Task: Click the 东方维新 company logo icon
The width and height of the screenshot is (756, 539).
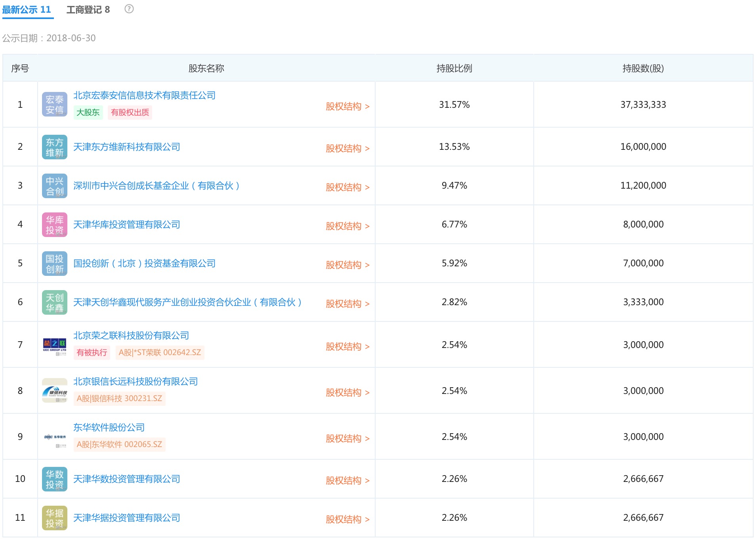Action: pyautogui.click(x=55, y=147)
